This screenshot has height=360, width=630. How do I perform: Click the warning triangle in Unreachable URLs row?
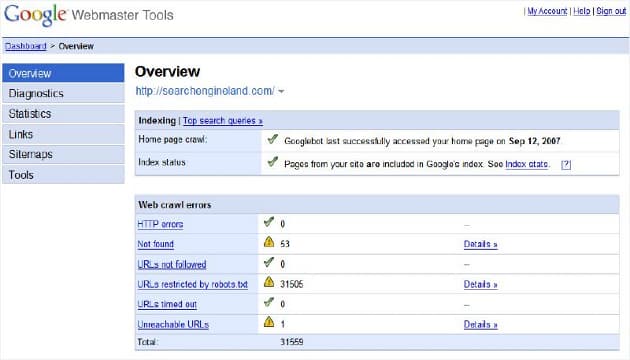[x=269, y=322]
